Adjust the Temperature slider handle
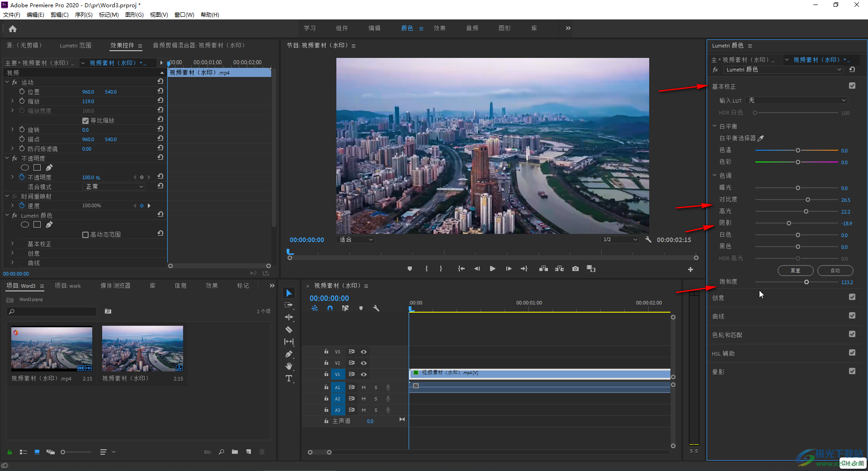The height and width of the screenshot is (471, 868). pos(798,150)
